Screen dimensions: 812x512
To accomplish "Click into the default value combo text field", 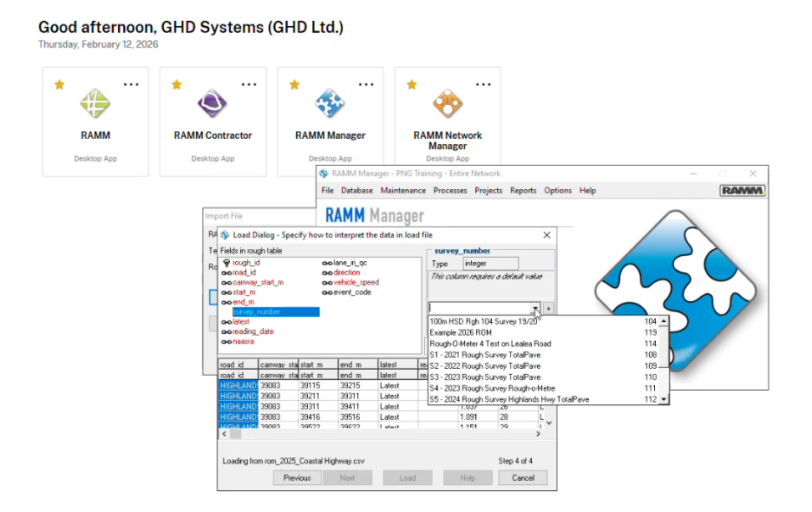I will coord(480,308).
